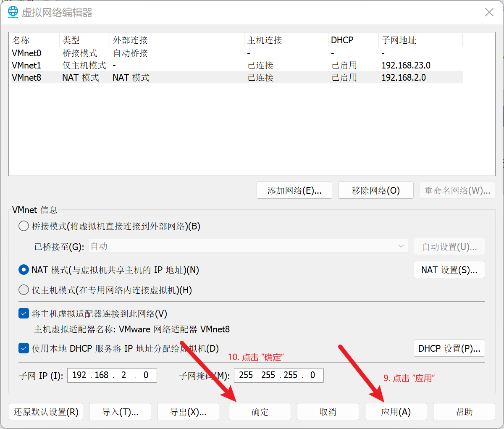Click 子网地址 column header
Viewport: 504px width, 429px height.
point(420,40)
